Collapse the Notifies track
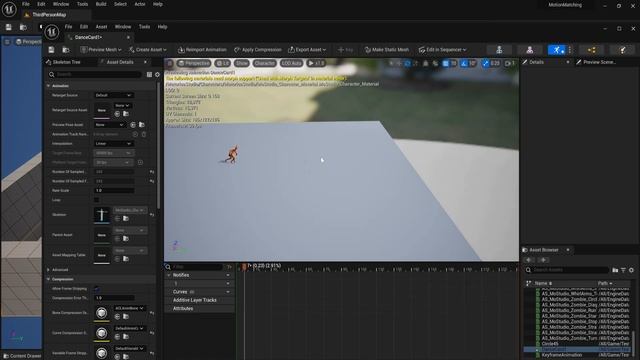This screenshot has height=360, width=640. click(169, 275)
